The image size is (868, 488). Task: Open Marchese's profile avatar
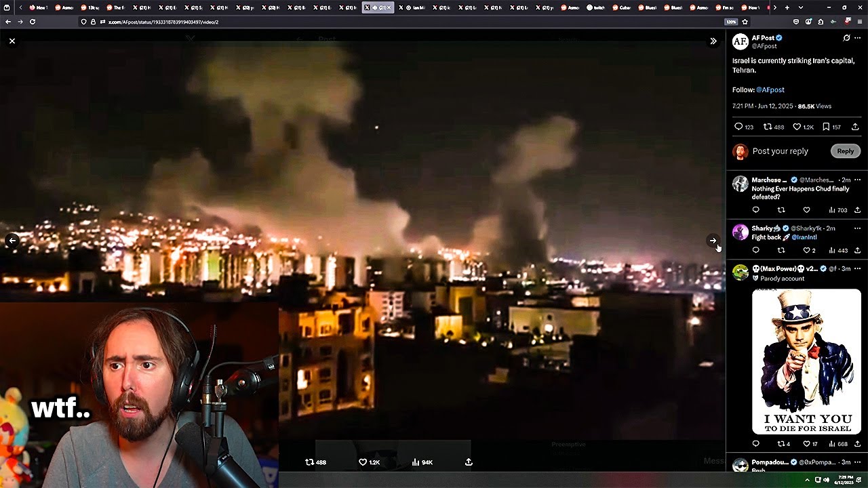tap(740, 184)
